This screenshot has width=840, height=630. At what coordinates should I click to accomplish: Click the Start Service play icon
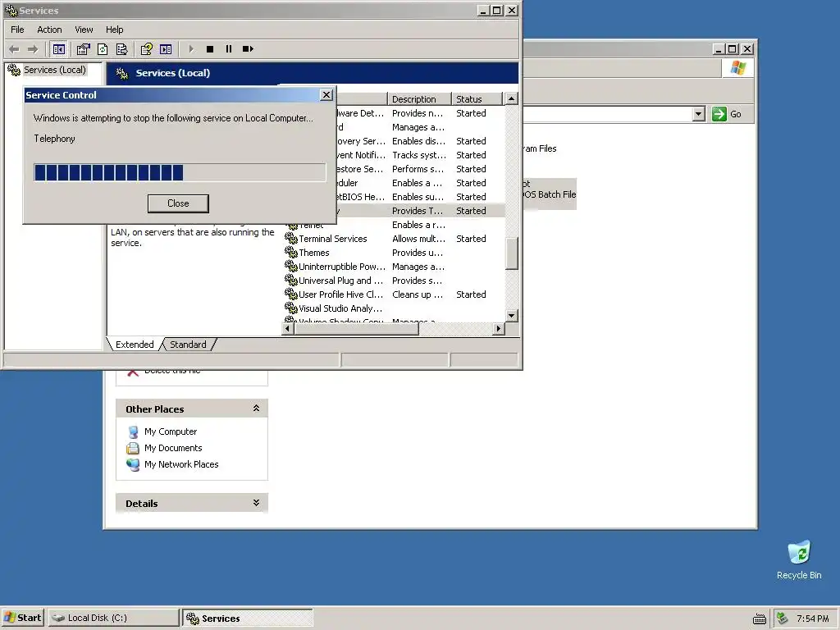coord(191,49)
